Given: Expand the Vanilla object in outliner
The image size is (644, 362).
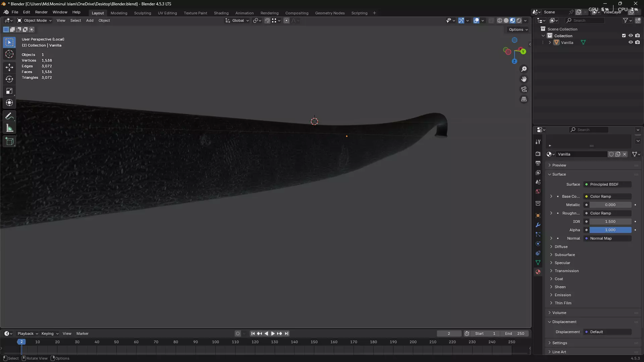Looking at the screenshot, I should 550,43.
